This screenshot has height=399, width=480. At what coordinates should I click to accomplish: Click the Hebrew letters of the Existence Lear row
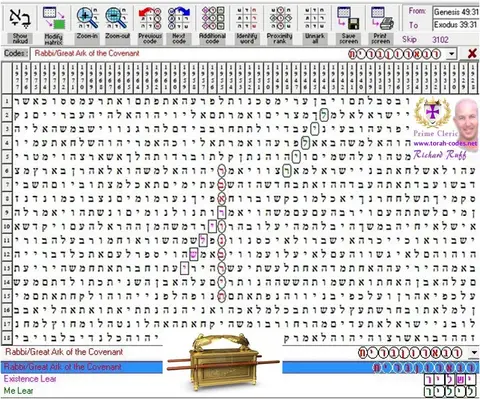pos(450,379)
